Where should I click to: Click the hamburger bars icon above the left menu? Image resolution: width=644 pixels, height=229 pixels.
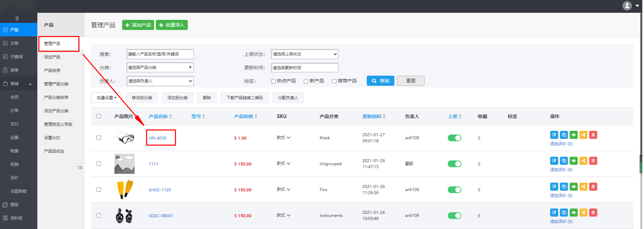[x=17, y=18]
